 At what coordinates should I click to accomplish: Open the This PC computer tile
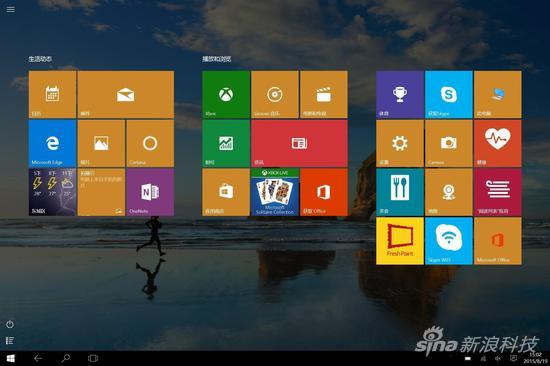point(498,94)
